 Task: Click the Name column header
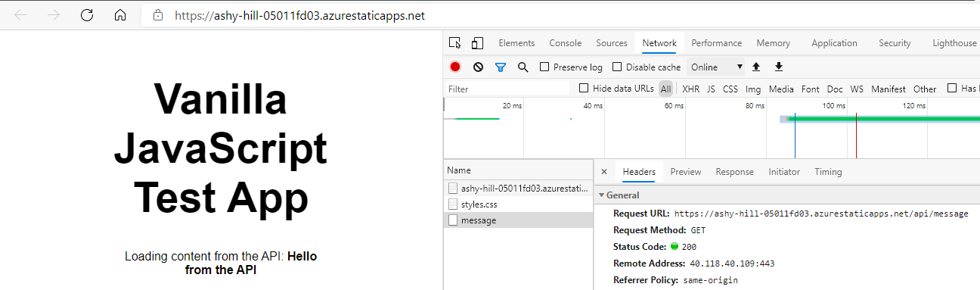(x=518, y=170)
